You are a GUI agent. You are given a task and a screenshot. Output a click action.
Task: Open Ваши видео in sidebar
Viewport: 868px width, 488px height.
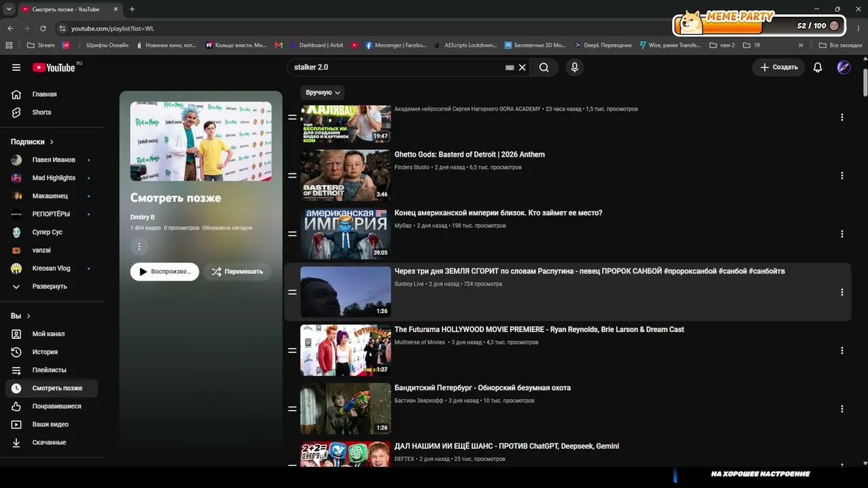pos(52,424)
